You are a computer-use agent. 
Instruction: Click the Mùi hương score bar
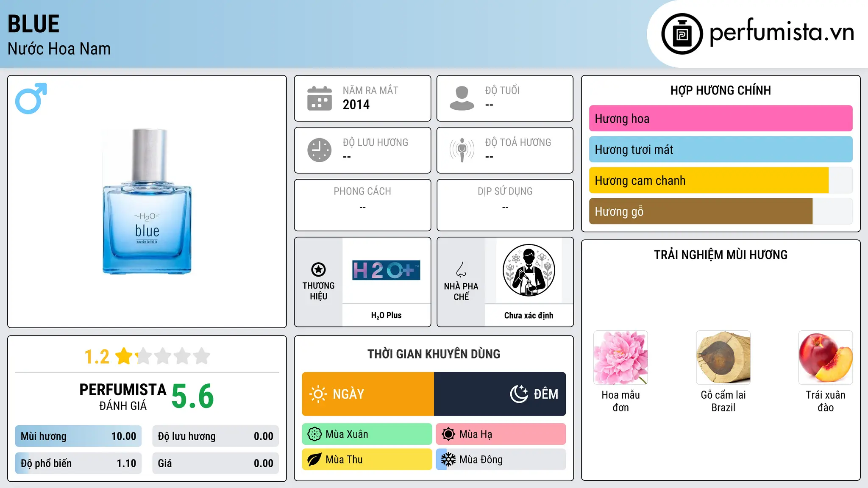78,436
